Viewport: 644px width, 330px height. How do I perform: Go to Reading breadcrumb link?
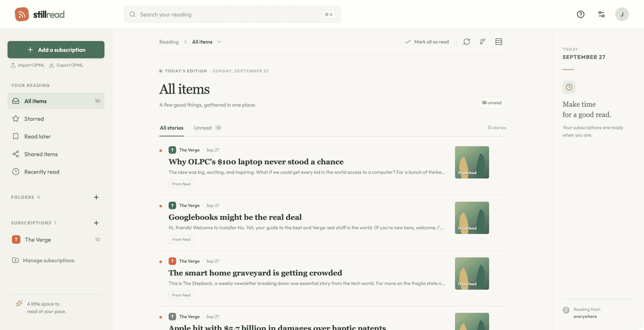(x=169, y=42)
